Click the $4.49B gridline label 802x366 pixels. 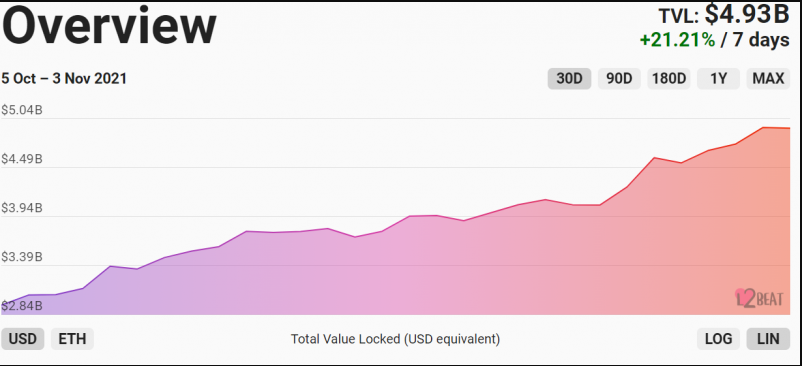point(21,159)
